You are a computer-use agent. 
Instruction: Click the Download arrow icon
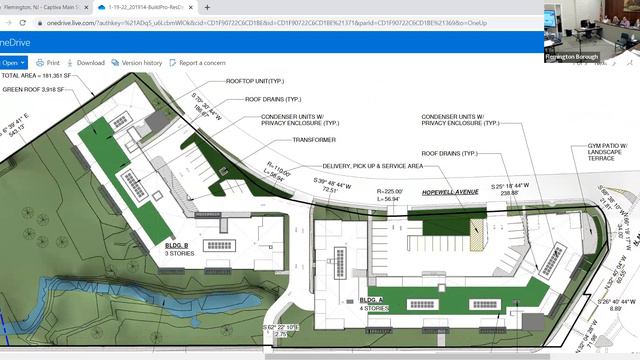click(70, 63)
